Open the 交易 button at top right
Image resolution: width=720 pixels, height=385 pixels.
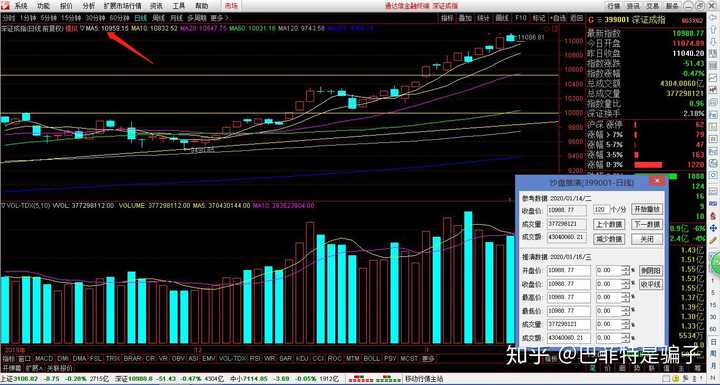click(x=652, y=6)
